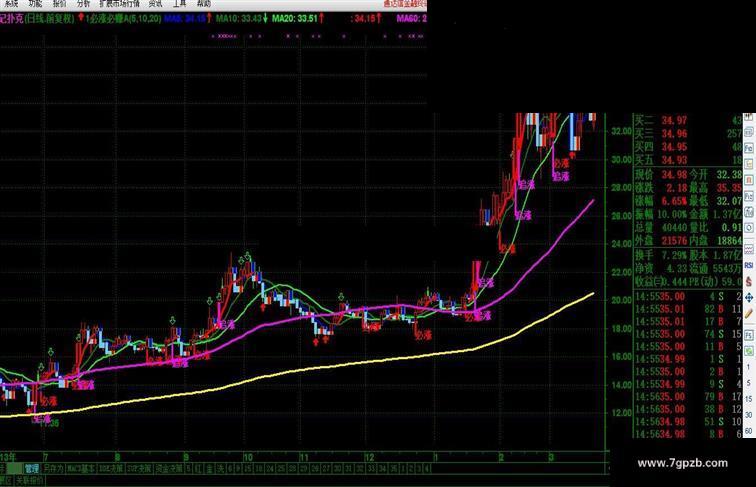Open the 功能 menu
Screen dimensions: 756x487
tap(35, 3)
